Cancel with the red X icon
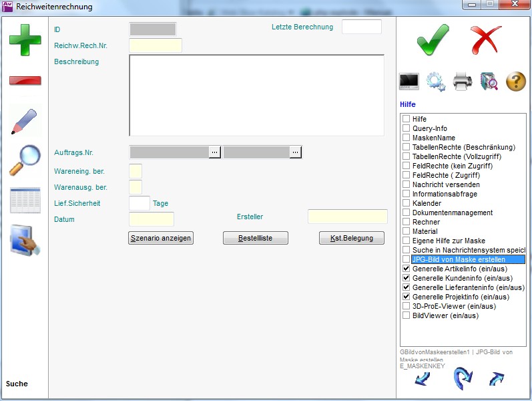The image size is (532, 401). [x=485, y=39]
